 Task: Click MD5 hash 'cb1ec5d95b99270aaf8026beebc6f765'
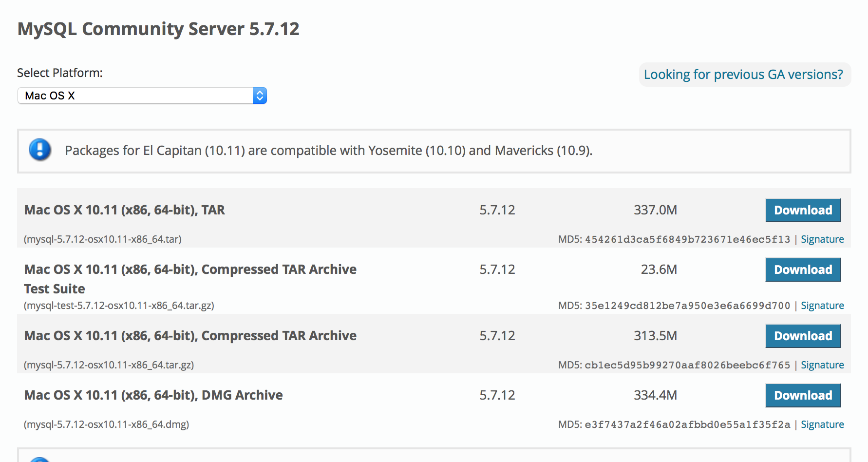[x=687, y=365]
